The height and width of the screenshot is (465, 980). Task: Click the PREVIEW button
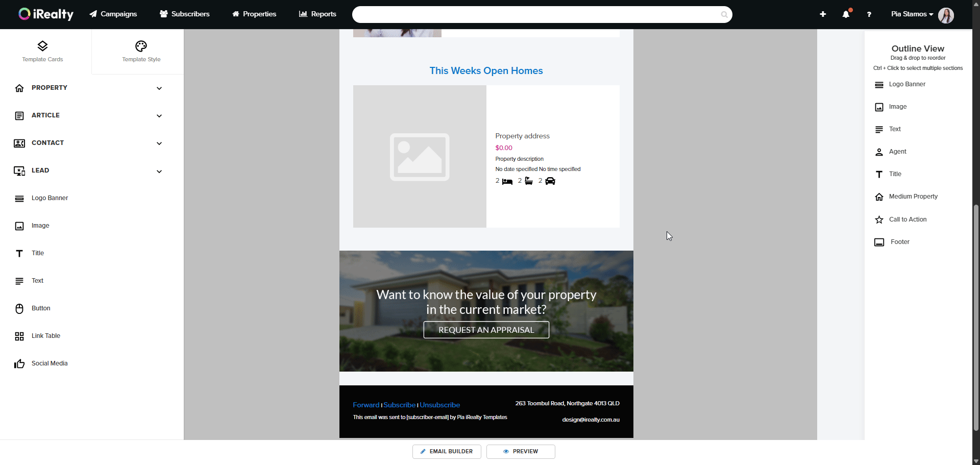click(521, 451)
